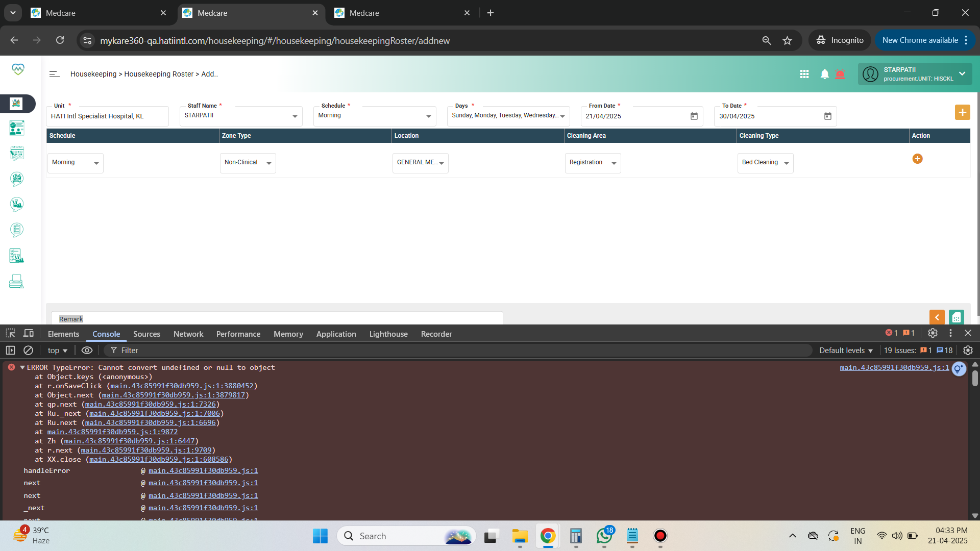Open the notifications bell icon
Screen dimensions: 980x551
pos(824,74)
